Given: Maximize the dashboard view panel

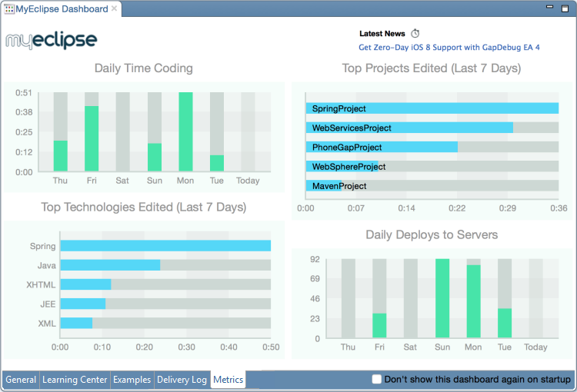Looking at the screenshot, I should click(567, 7).
